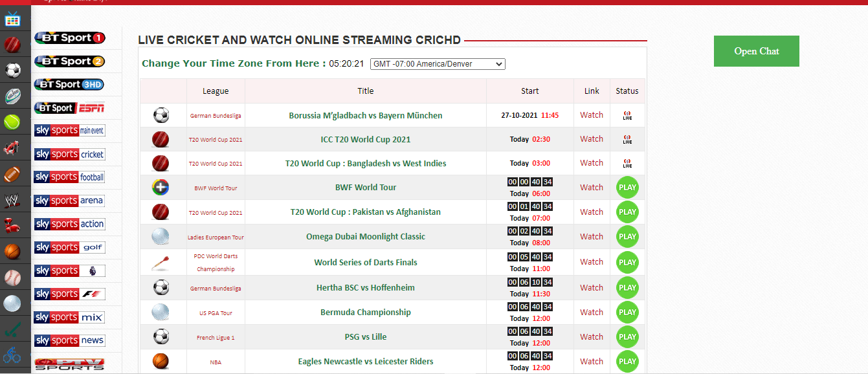Select the red cricket ball sidebar icon
This screenshot has width=868, height=374.
click(x=13, y=45)
